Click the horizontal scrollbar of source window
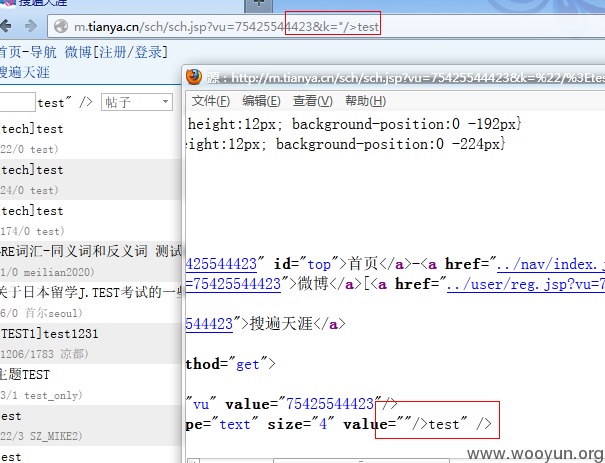 tap(361, 461)
